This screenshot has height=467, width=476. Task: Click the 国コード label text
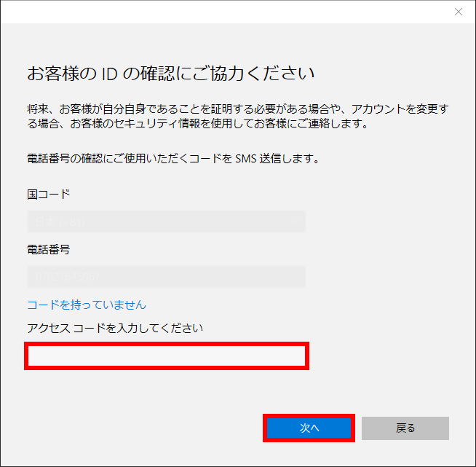pos(49,195)
